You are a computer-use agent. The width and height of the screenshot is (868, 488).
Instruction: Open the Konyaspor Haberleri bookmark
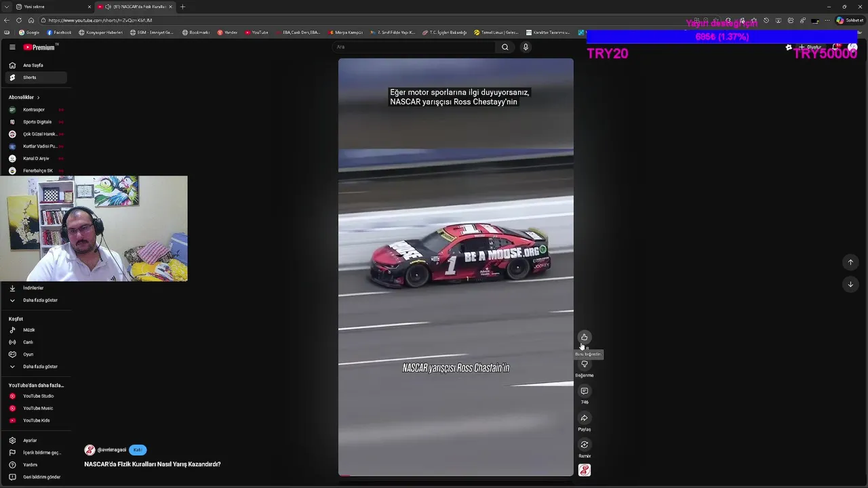point(101,33)
